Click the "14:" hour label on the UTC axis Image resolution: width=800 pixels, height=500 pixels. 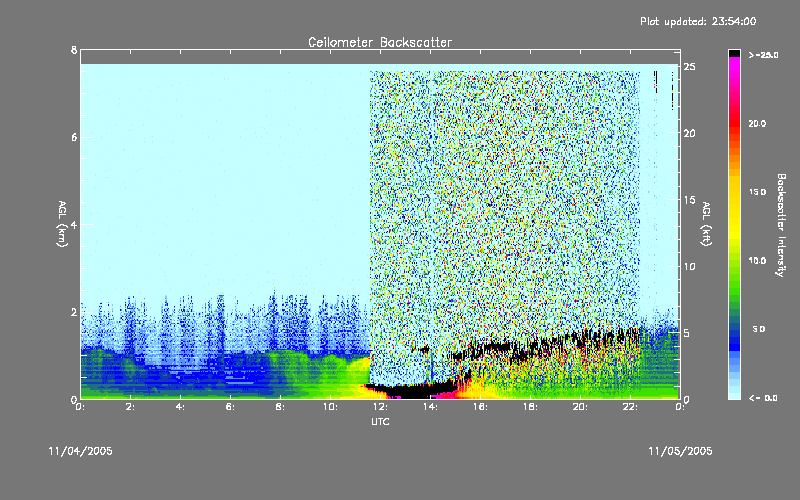(x=431, y=407)
